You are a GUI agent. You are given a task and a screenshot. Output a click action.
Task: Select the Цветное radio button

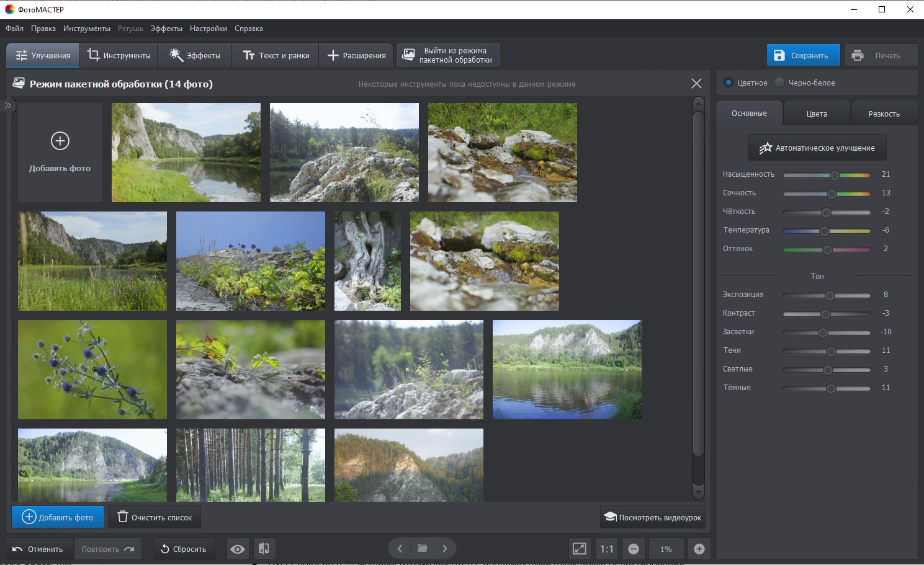[729, 82]
